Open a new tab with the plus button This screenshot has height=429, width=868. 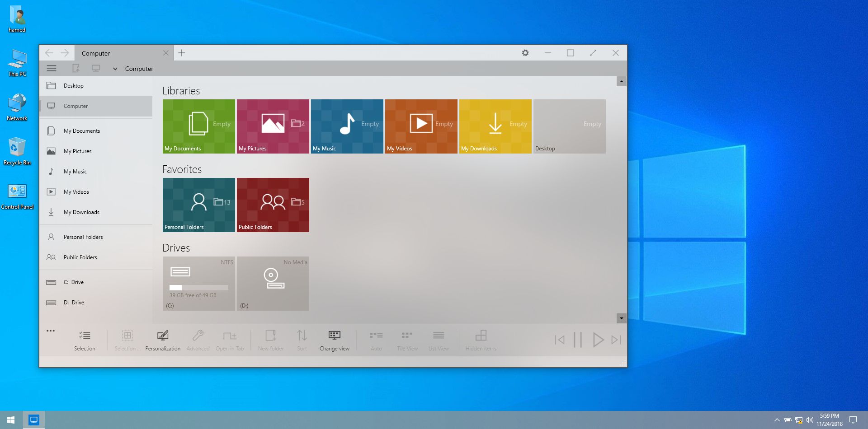pos(182,53)
